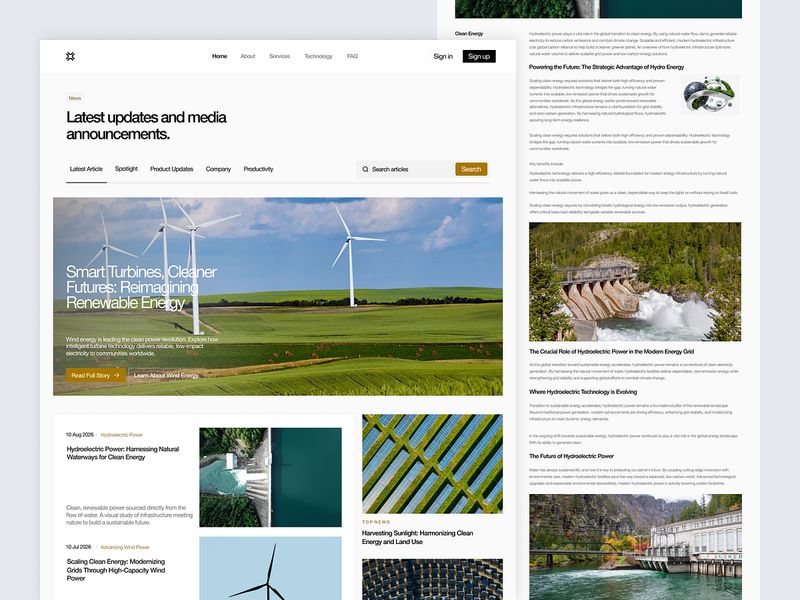Click the TOP NEWS label
The image size is (800, 600).
376,522
